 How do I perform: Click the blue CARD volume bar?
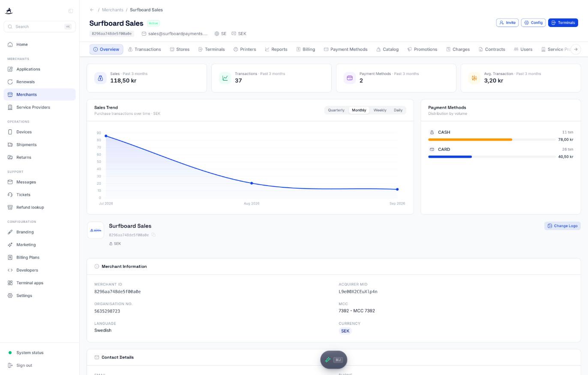(450, 157)
